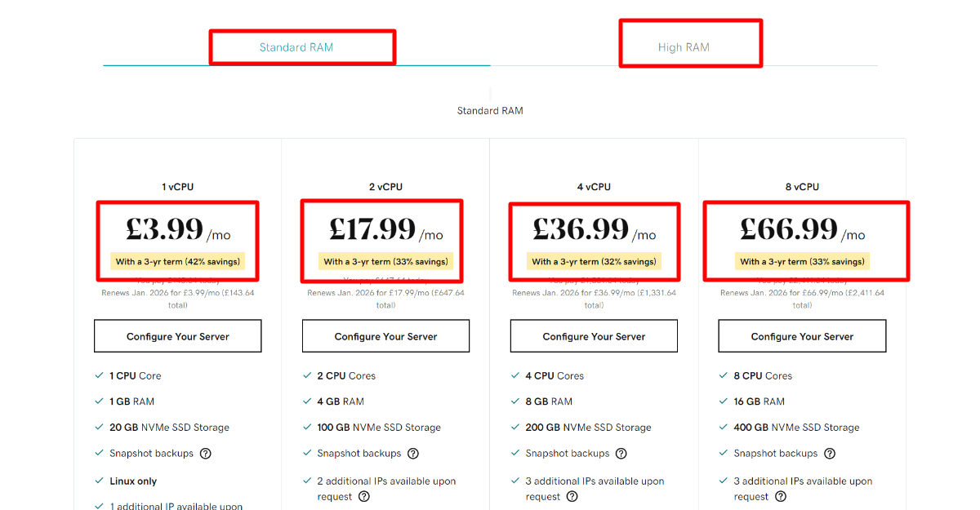Click the renewal price note under 2 vCPU

coord(385,297)
